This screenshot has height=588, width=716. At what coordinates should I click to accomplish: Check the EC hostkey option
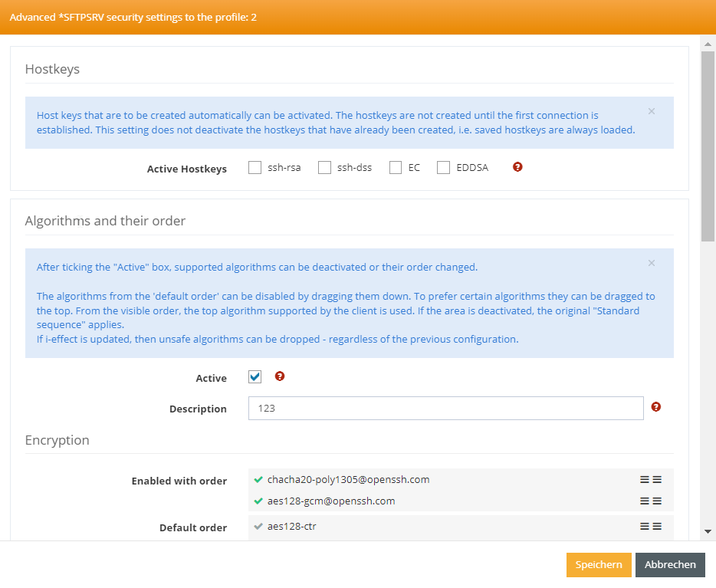pos(396,168)
